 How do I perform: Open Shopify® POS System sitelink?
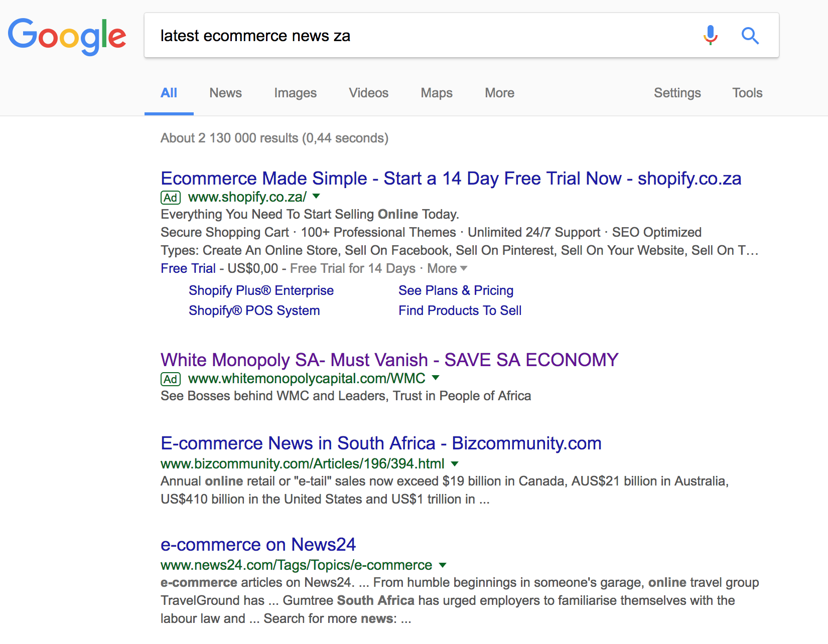(x=254, y=310)
